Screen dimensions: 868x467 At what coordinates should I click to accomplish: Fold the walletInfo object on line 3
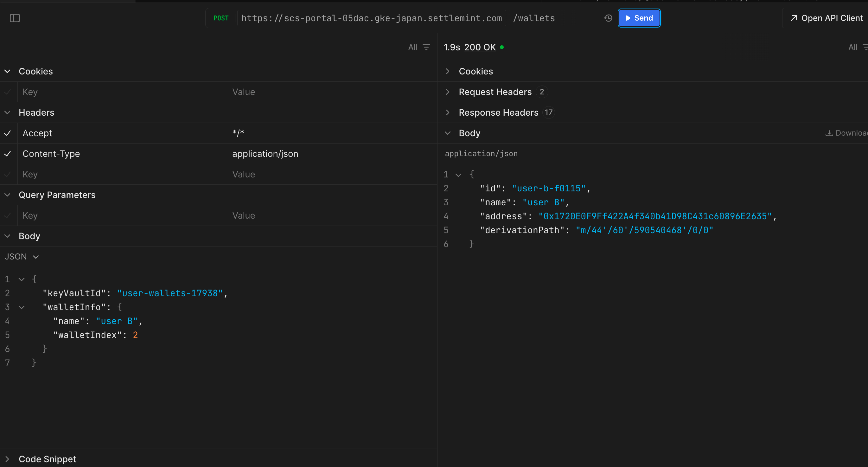(x=22, y=307)
